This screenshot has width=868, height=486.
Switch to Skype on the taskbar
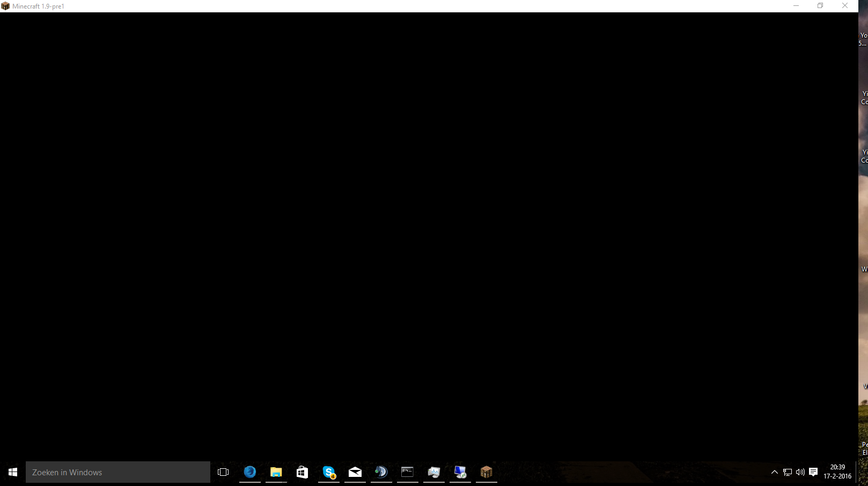coord(329,472)
